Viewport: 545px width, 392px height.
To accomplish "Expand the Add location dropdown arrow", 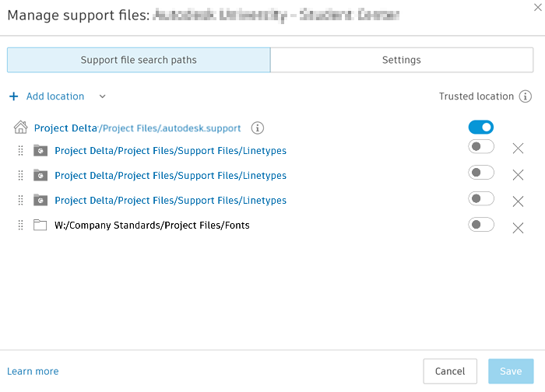I will click(x=102, y=96).
